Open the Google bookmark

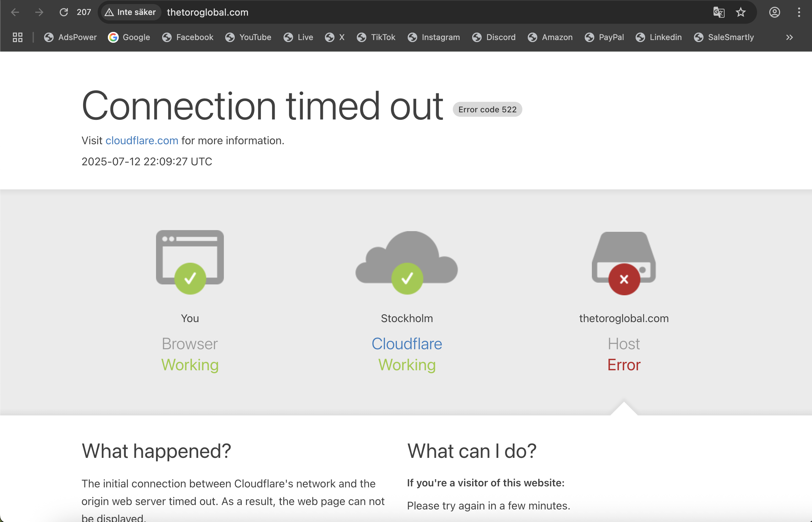click(x=129, y=37)
